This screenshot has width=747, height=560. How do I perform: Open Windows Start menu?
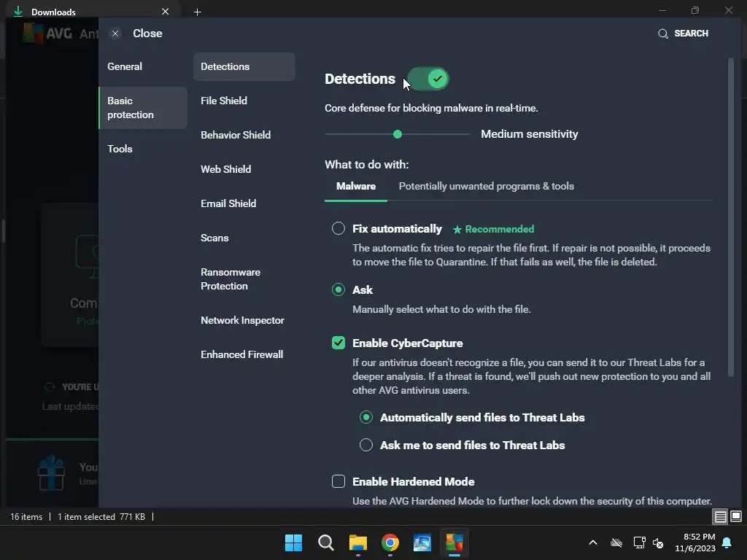coord(293,542)
